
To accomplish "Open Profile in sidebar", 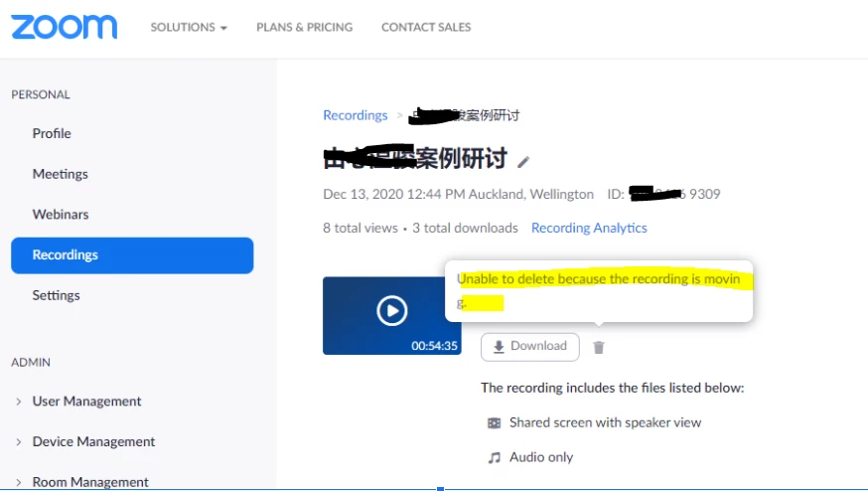I will pyautogui.click(x=52, y=133).
